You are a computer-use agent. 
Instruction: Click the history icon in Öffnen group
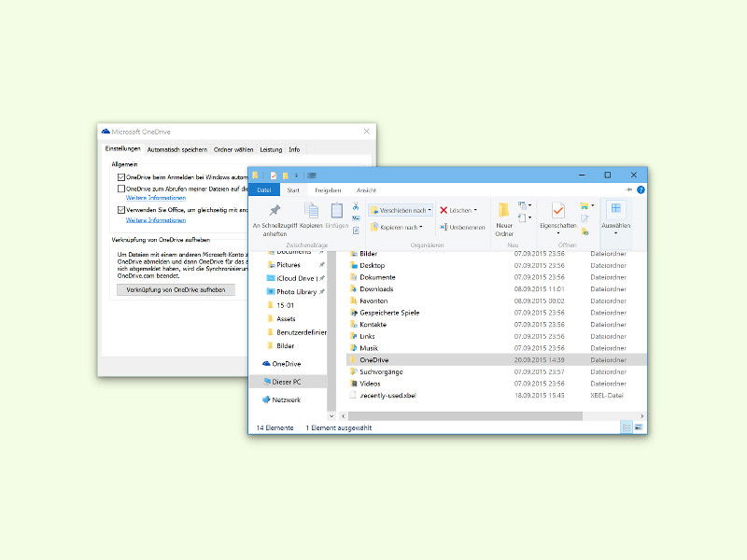585,231
